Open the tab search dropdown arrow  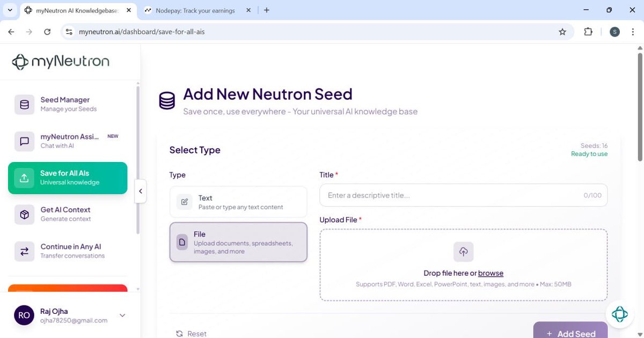click(x=10, y=10)
